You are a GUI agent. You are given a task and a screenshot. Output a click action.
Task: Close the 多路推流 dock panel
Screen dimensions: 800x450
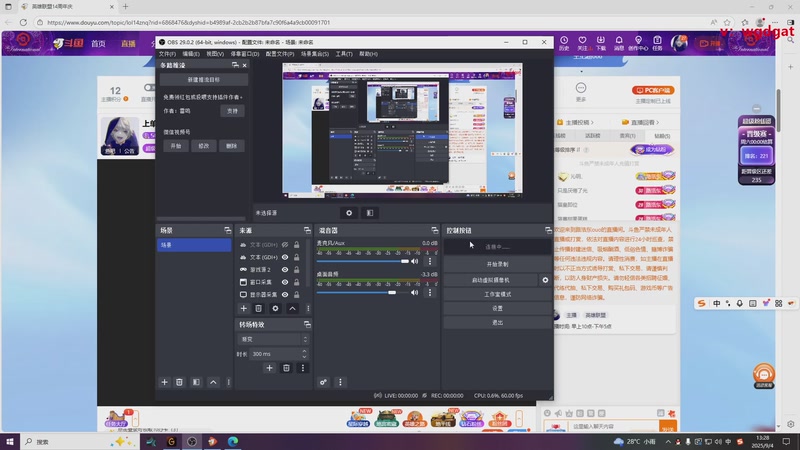coord(244,65)
